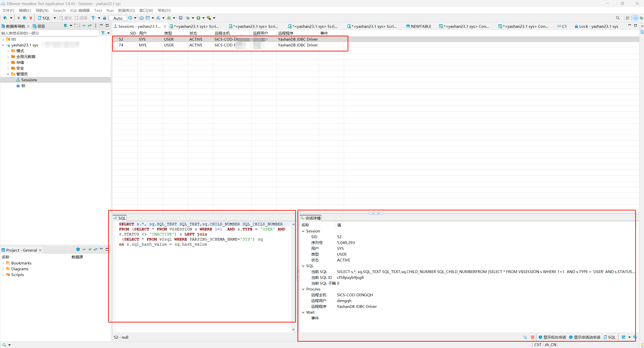Open the 数据库(D) menu

click(x=127, y=10)
